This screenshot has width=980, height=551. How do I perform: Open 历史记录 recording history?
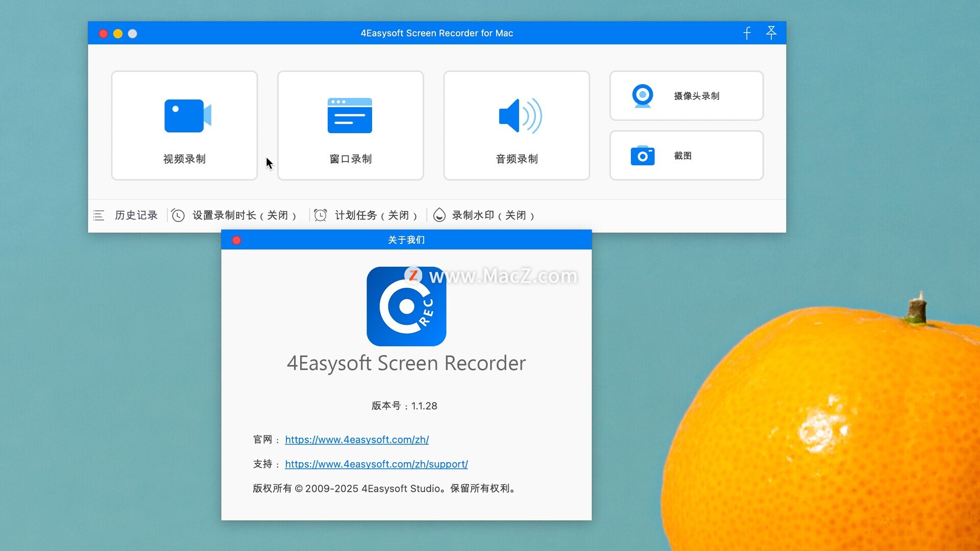pyautogui.click(x=136, y=215)
